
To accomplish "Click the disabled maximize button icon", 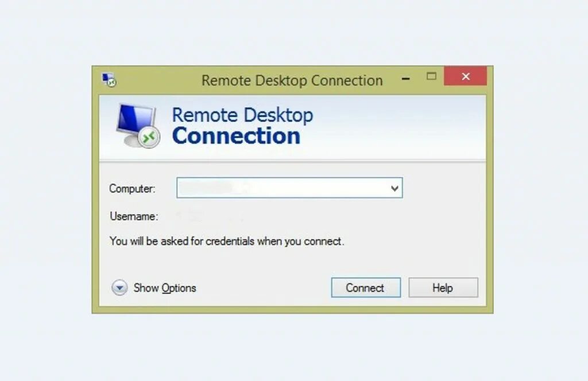I will 431,76.
